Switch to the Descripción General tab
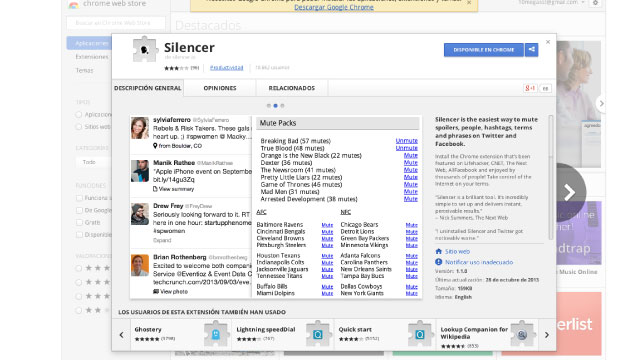The image size is (634, 360). [148, 88]
